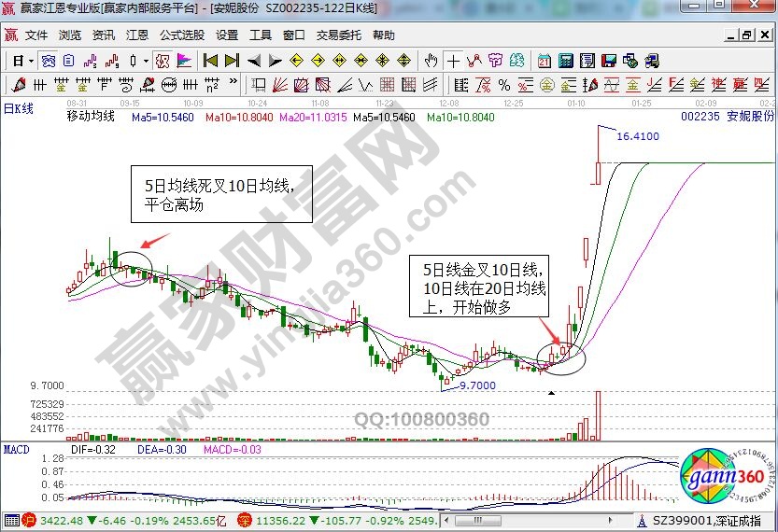Click yellow diamond horizontal compress icon
The height and width of the screenshot is (532, 778).
pos(361,61)
